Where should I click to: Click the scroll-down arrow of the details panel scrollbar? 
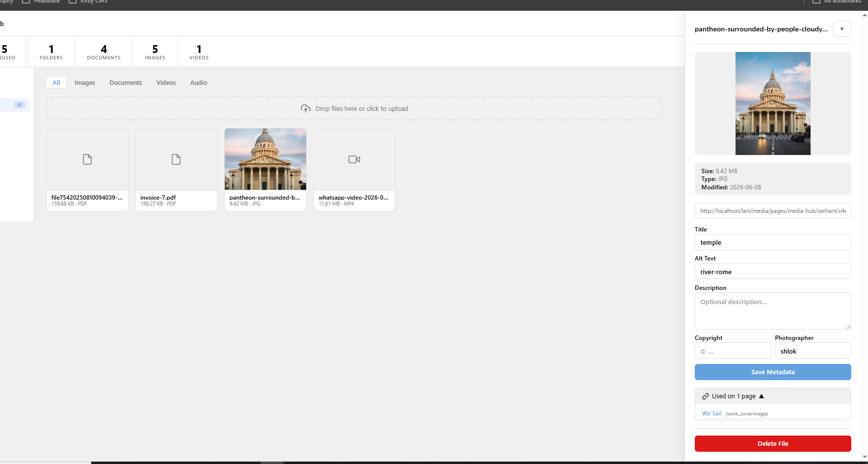click(x=865, y=457)
